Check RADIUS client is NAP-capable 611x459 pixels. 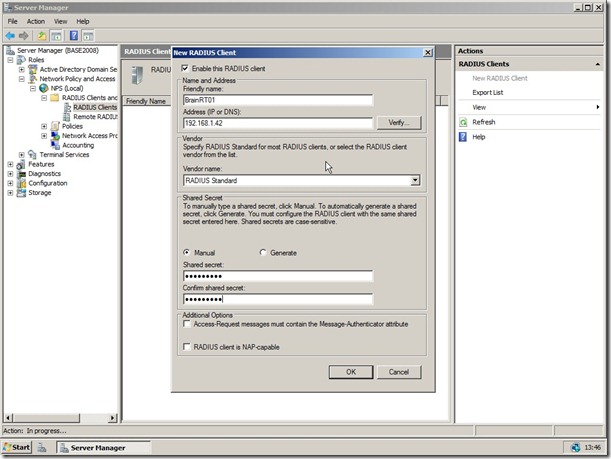click(x=187, y=347)
